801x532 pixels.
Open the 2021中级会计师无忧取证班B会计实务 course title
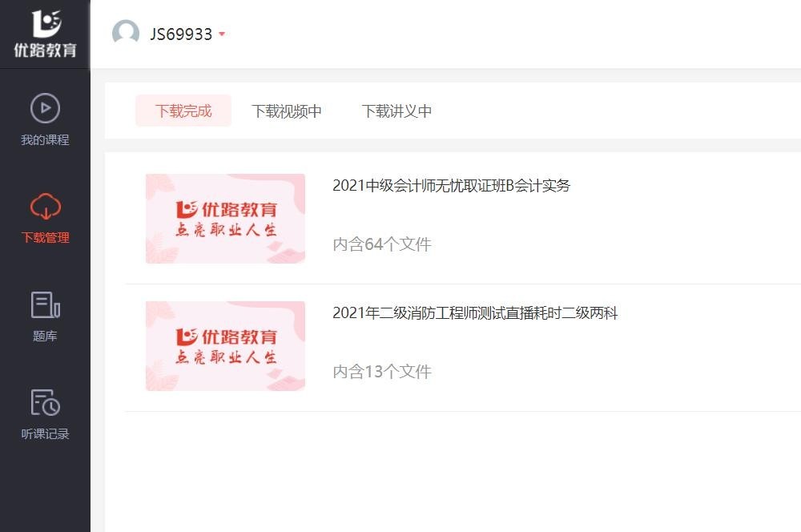451,185
